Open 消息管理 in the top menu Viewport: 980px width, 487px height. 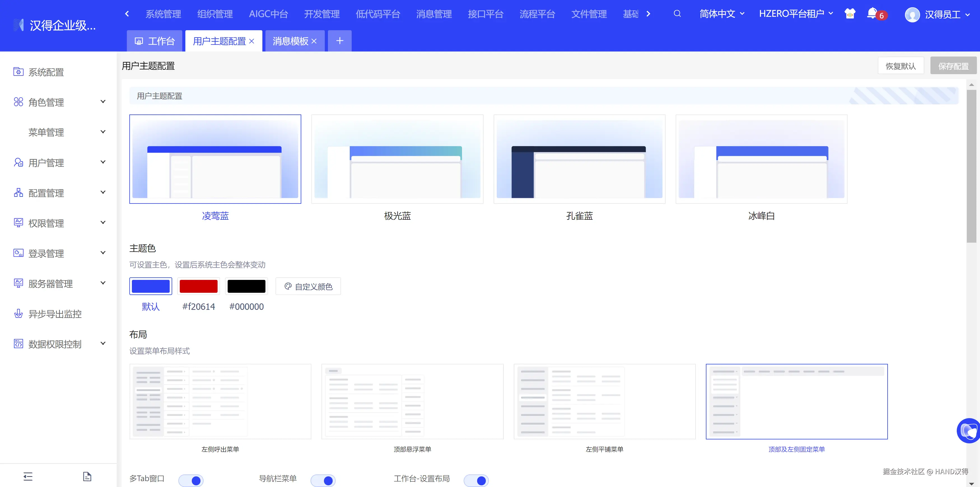[x=434, y=14]
